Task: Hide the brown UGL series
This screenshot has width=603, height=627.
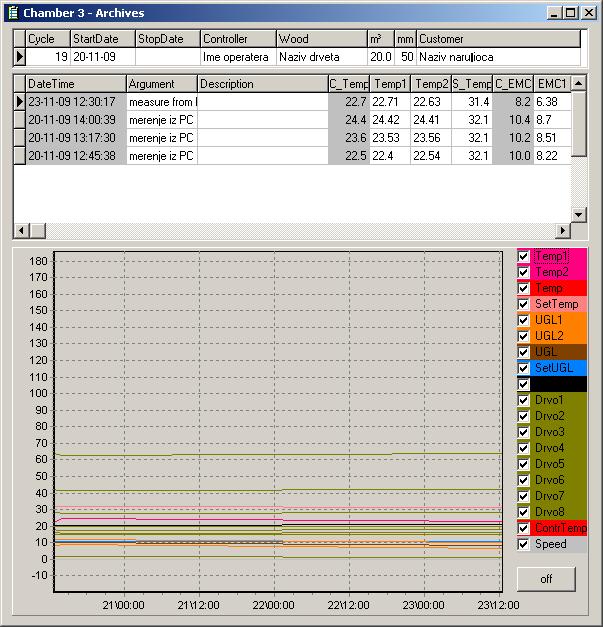Action: 523,352
